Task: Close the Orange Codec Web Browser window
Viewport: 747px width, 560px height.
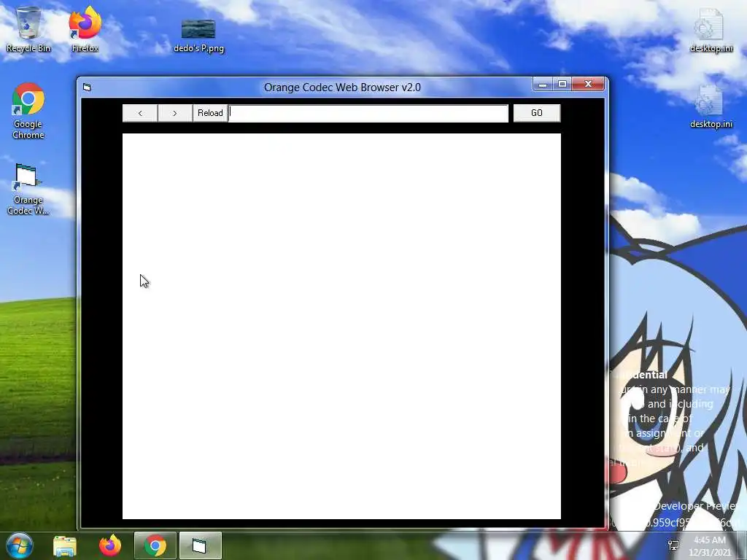Action: tap(588, 85)
